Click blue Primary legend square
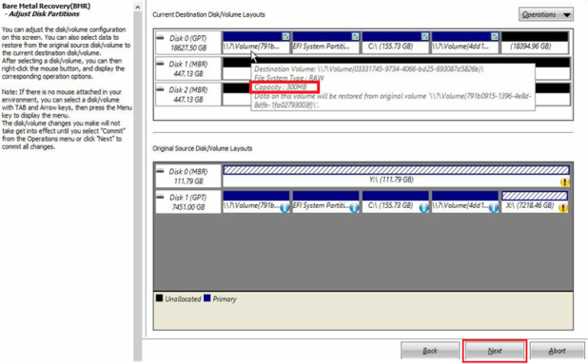Image resolution: width=588 pixels, height=364 pixels. 207,298
